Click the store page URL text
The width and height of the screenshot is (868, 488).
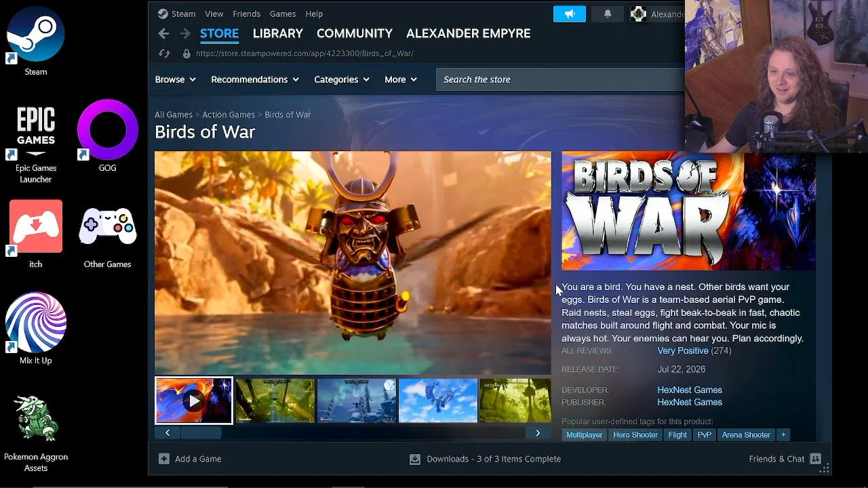click(x=304, y=54)
